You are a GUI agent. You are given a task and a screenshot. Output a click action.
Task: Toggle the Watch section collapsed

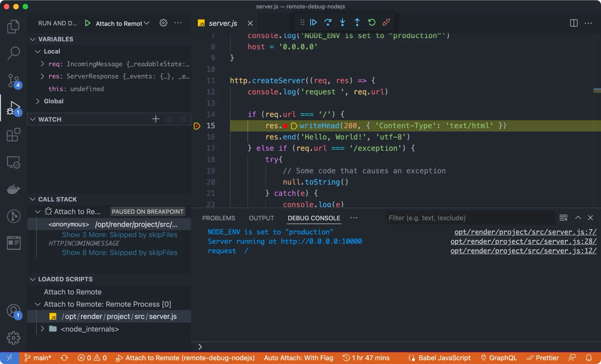[x=32, y=119]
